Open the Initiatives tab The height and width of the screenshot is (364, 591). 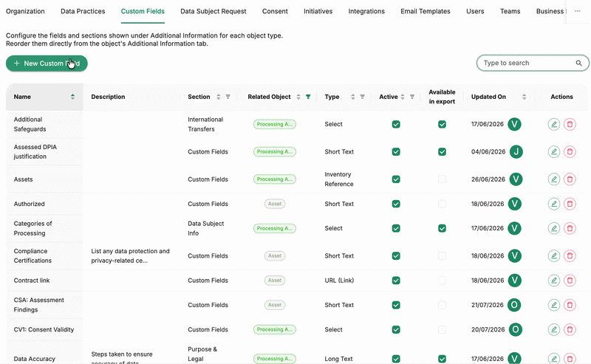click(x=318, y=11)
